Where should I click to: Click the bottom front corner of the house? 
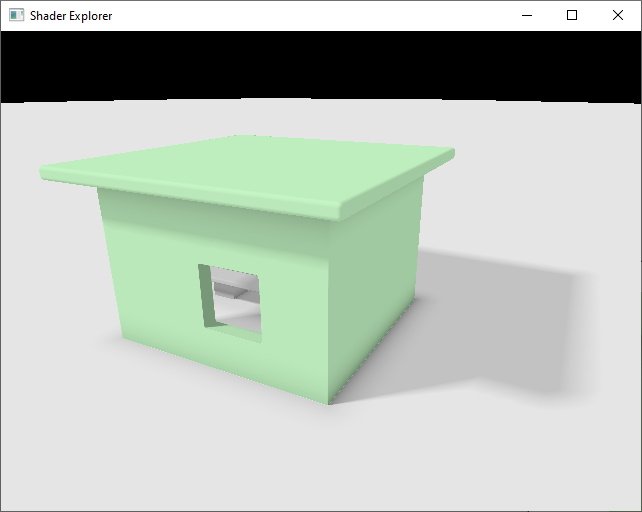(x=329, y=401)
